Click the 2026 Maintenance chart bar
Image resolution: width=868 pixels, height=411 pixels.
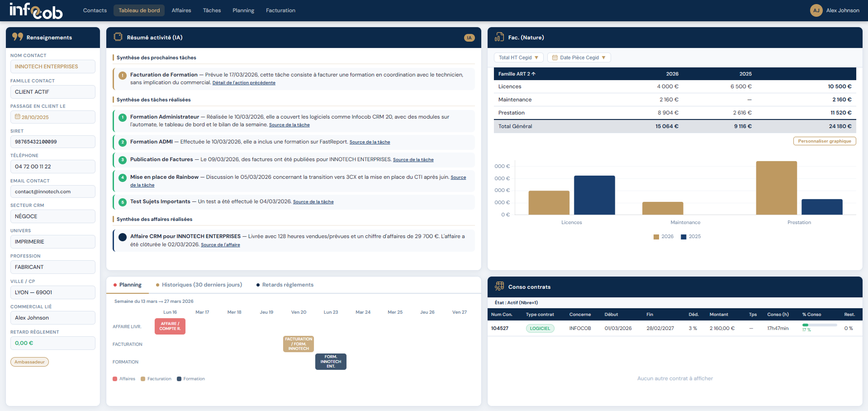pyautogui.click(x=663, y=208)
